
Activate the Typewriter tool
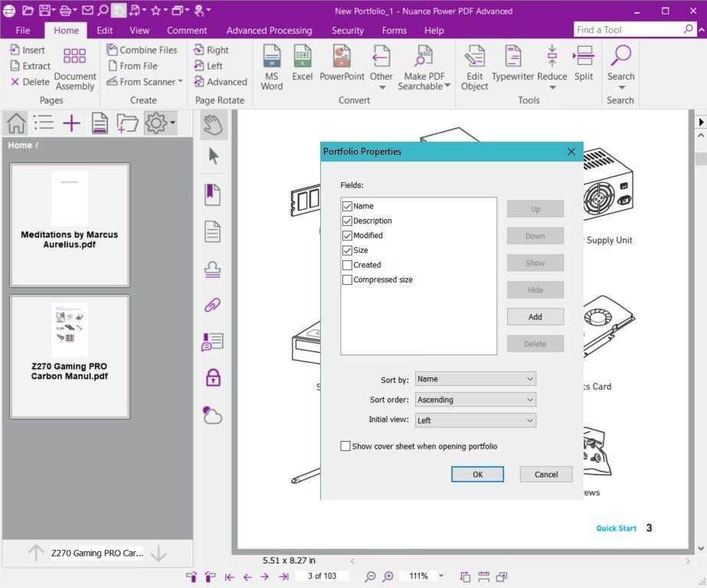tap(512, 63)
